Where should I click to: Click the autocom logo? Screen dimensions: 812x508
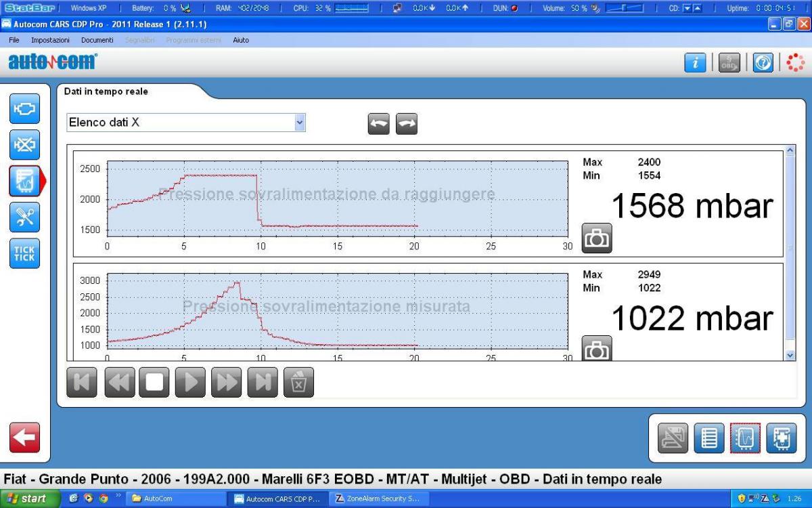tap(52, 62)
